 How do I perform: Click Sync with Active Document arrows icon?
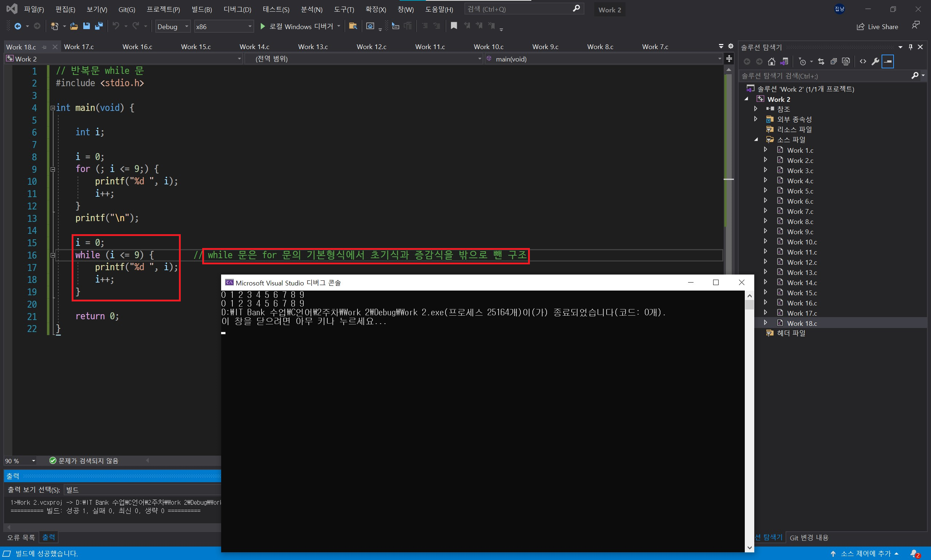(x=821, y=61)
